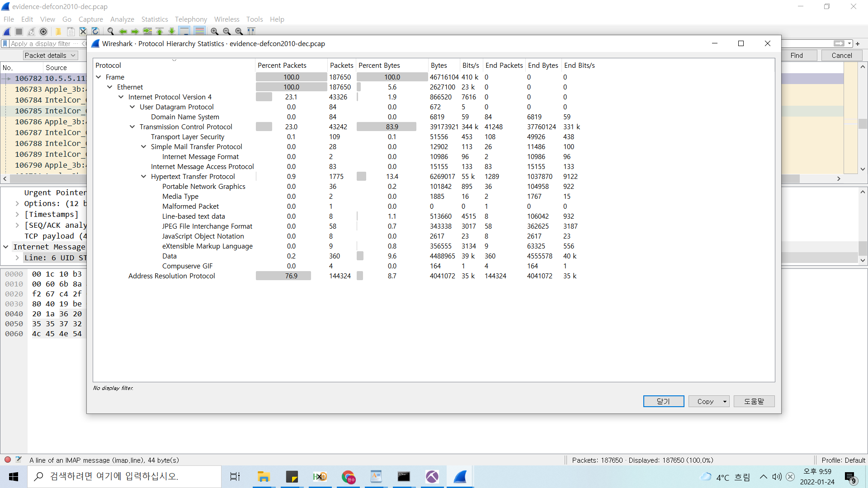Screen dimensions: 868x488
Task: Click the display filter bookmark icon
Action: [5, 43]
